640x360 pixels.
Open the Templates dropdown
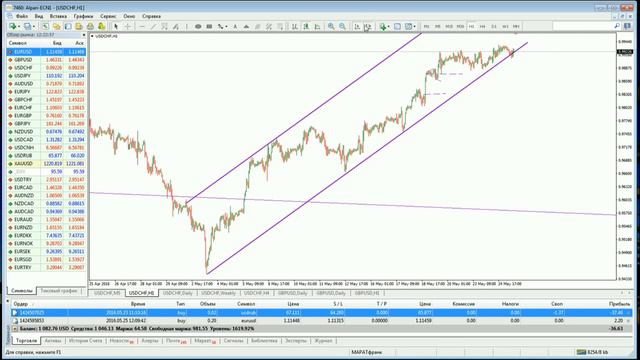[414, 27]
